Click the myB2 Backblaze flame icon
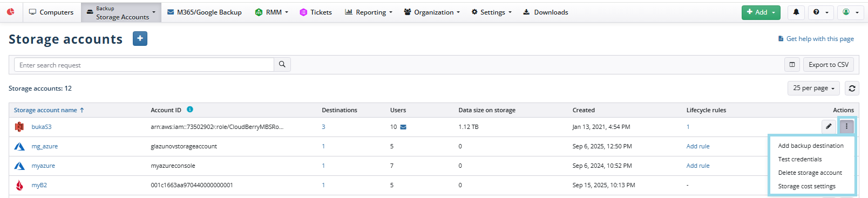This screenshot has height=198, width=868. pyautogui.click(x=19, y=185)
